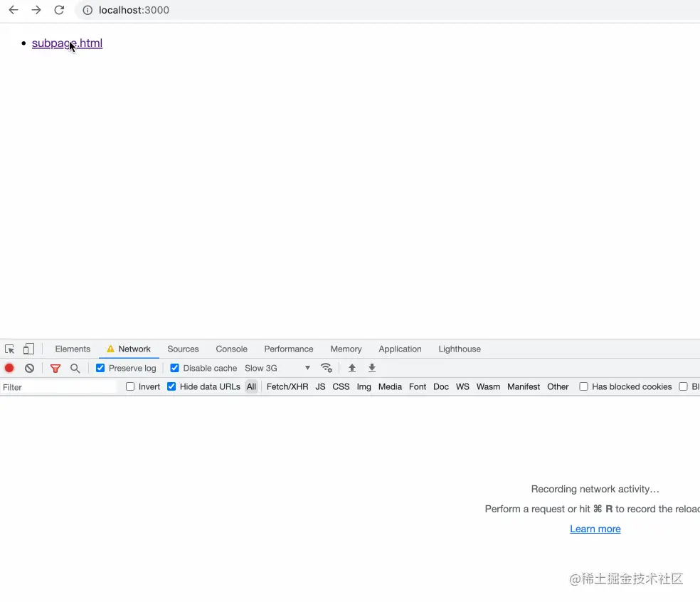Filter by Fetch/XHR requests
The width and height of the screenshot is (700, 602).
287,386
